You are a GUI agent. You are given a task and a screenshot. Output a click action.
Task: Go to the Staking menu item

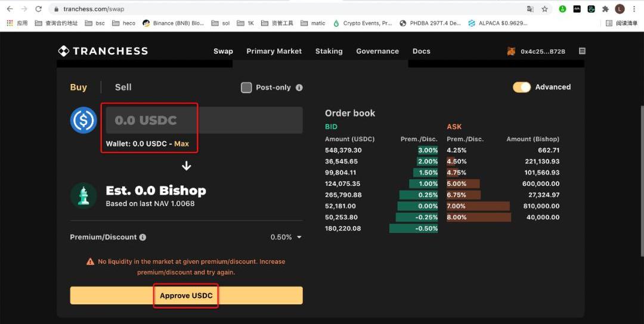pyautogui.click(x=329, y=51)
